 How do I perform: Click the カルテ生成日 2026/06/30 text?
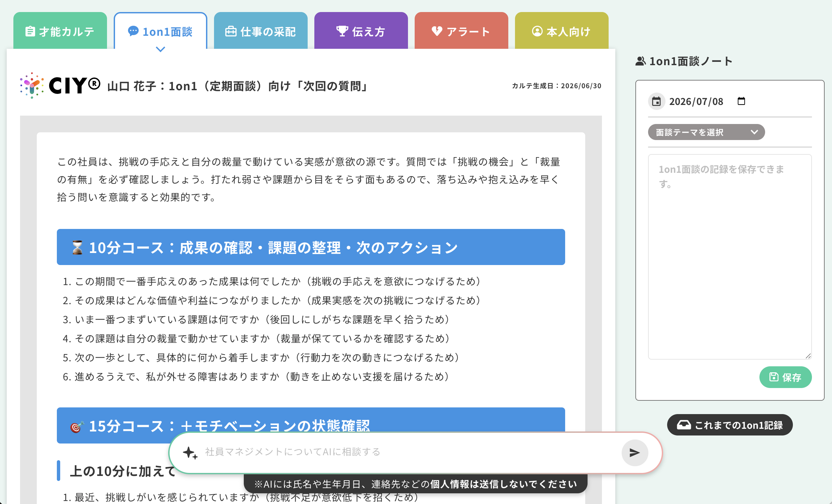(x=556, y=86)
